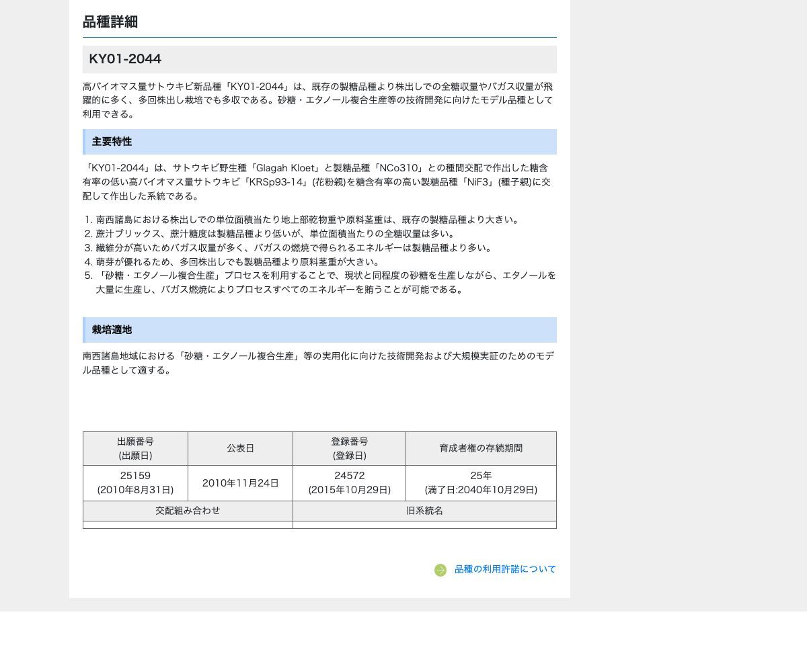Screen dimensions: 807x672
Task: Click the 育成者権の存続期間 header cell
Action: pos(481,448)
